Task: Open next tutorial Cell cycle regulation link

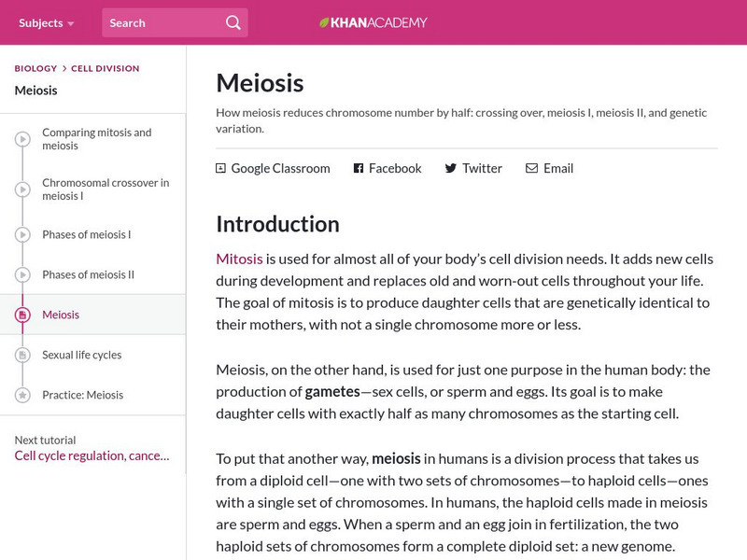Action: (92, 455)
